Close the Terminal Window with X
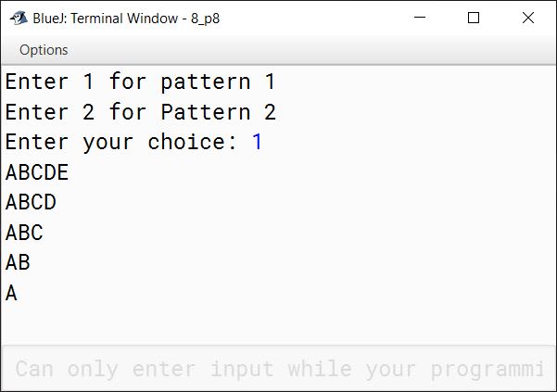This screenshot has height=392, width=557. click(528, 18)
